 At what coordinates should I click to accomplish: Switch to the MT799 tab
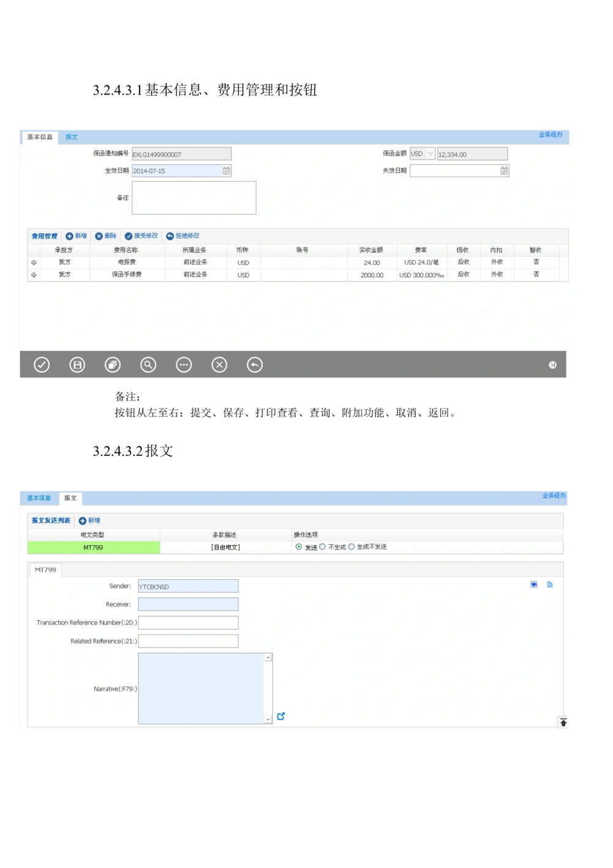click(45, 570)
